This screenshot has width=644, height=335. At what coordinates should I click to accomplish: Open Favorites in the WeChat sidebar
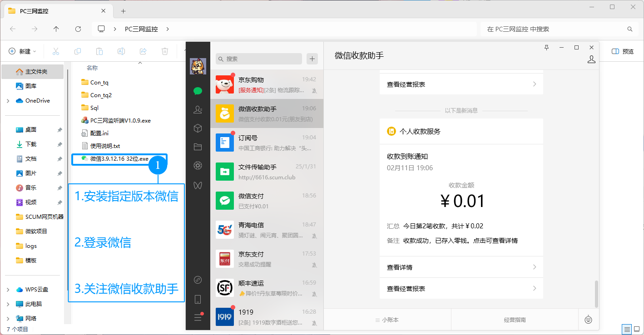[x=198, y=128]
